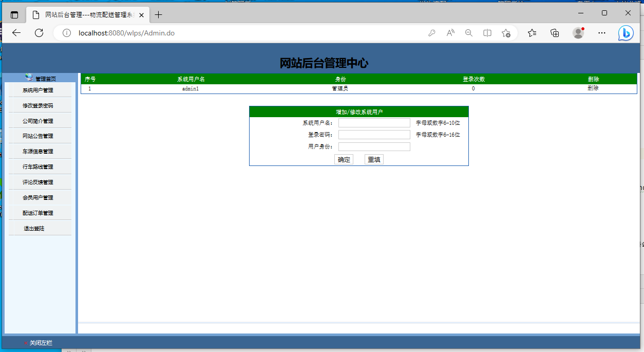Open Collections icon
This screenshot has height=352, width=644.
coord(555,33)
